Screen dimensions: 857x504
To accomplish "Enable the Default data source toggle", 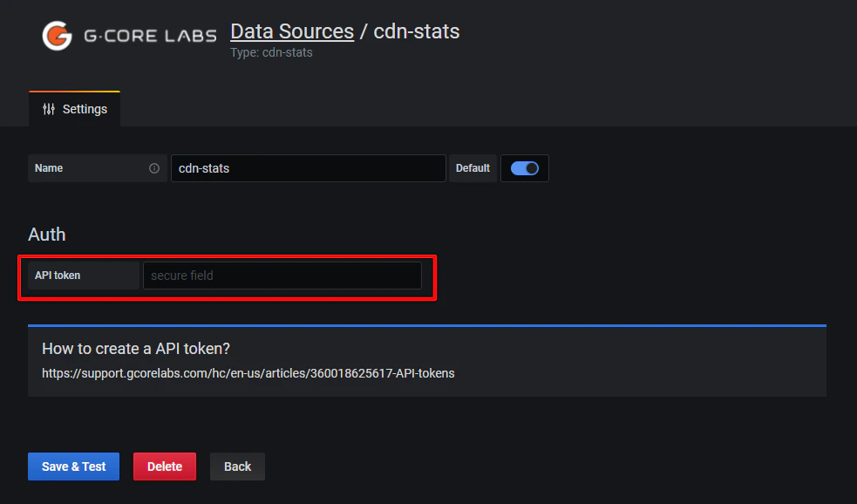I will point(524,167).
